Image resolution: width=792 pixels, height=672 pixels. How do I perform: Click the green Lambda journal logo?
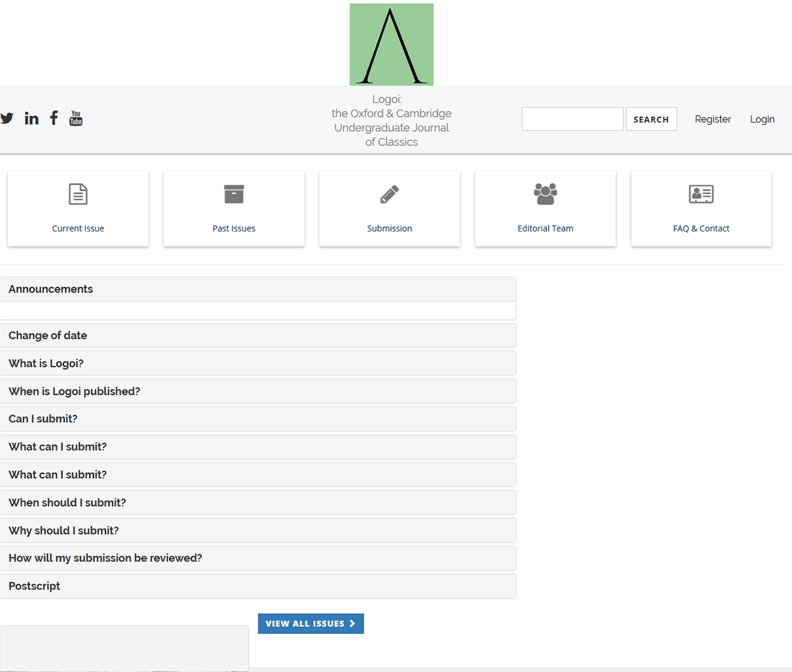click(x=391, y=45)
